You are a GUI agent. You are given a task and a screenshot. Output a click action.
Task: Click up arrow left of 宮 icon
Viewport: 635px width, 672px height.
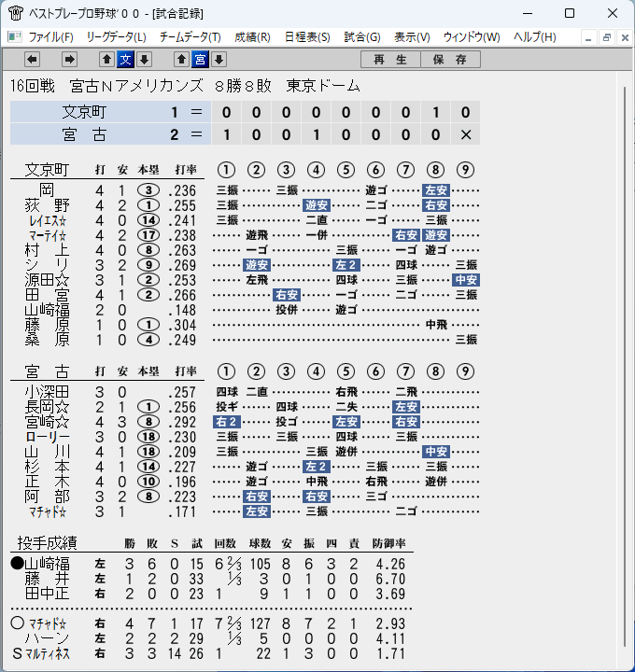coord(181,59)
